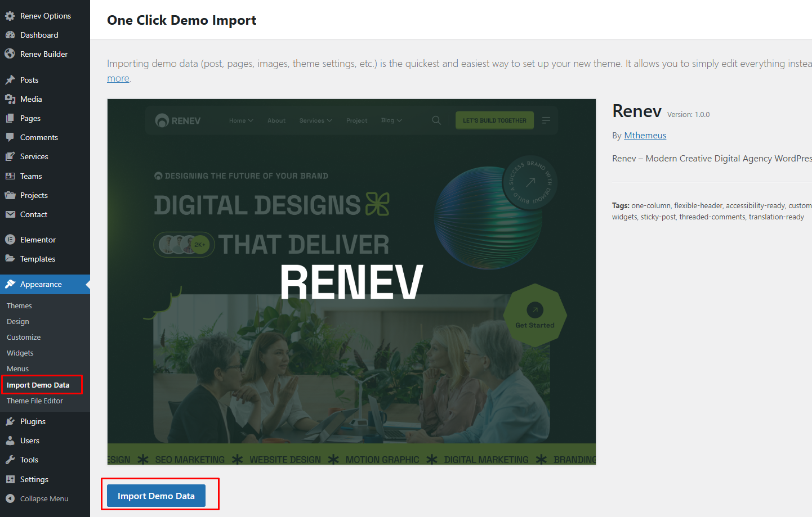Image resolution: width=812 pixels, height=517 pixels.
Task: Open the Menus submenu item
Action: [x=17, y=368]
